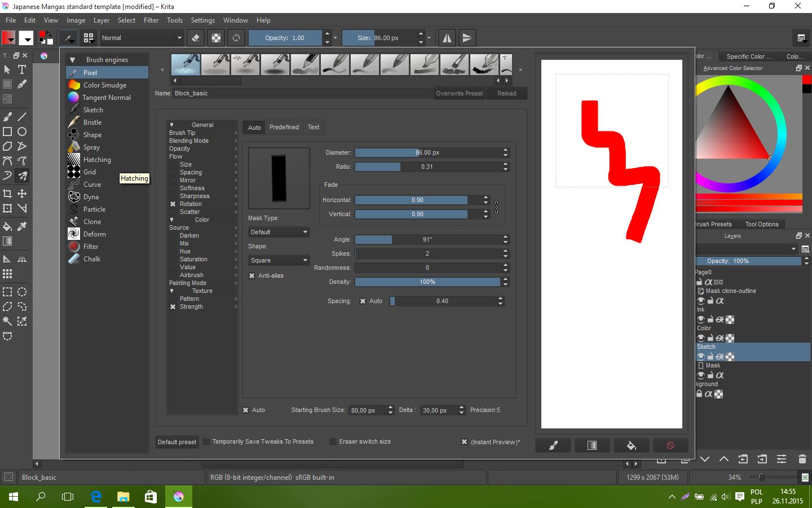Open the blending mode Normal dropdown
Viewport: 812px width, 508px height.
coord(142,38)
